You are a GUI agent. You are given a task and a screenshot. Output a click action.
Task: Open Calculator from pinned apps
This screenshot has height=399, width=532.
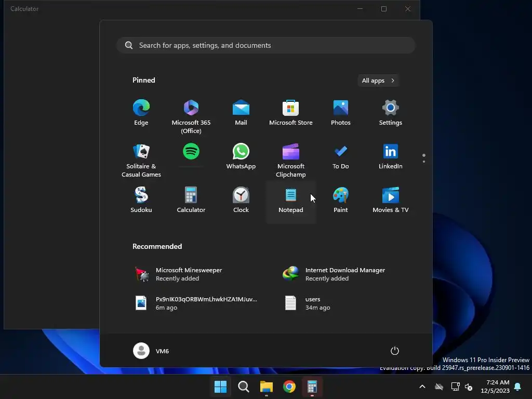point(191,201)
